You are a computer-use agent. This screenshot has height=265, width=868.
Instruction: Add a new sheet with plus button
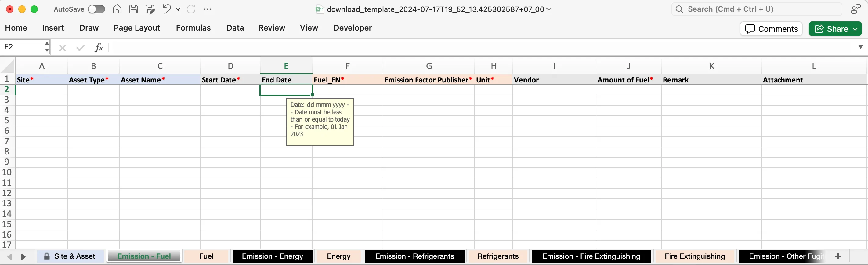pyautogui.click(x=838, y=256)
